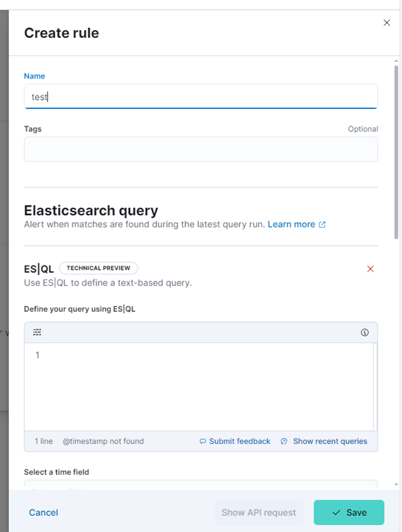This screenshot has width=402, height=532.
Task: Click the external link icon beside Learn more
Action: point(322,225)
